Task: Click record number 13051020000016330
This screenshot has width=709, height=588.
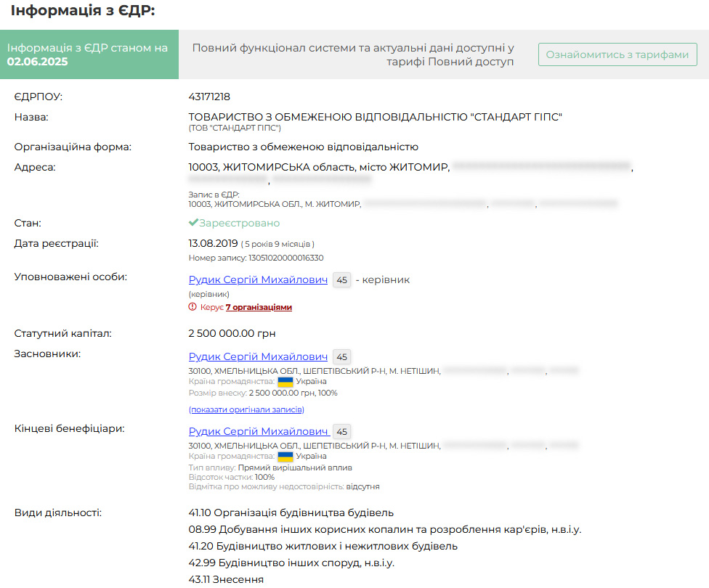Action: (285, 258)
